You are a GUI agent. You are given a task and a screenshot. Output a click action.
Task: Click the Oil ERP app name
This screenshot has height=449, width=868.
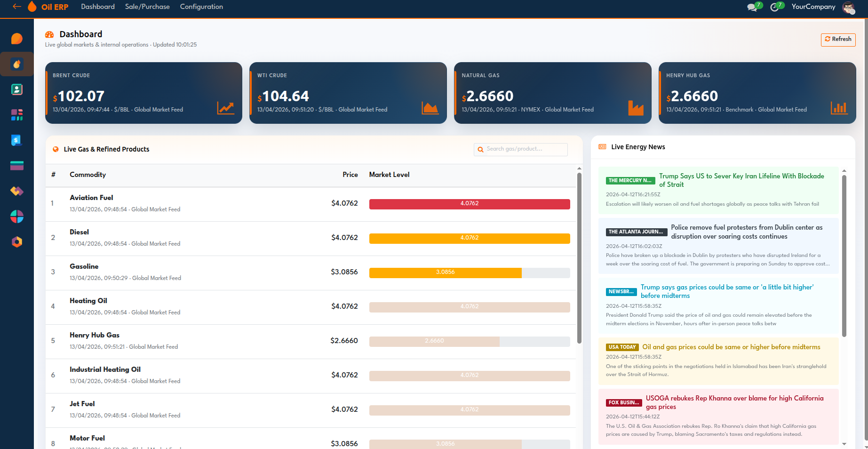[x=55, y=7]
